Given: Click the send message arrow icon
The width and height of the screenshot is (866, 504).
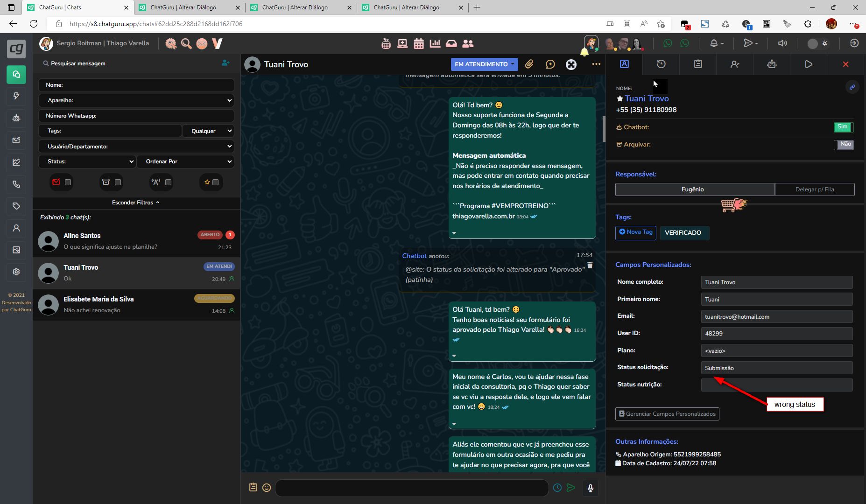Looking at the screenshot, I should click(570, 488).
